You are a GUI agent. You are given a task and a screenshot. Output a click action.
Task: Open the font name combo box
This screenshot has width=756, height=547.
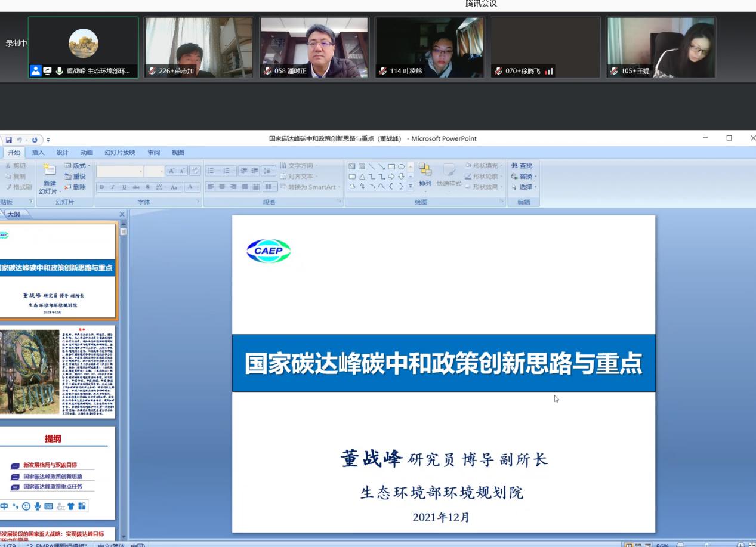[120, 171]
